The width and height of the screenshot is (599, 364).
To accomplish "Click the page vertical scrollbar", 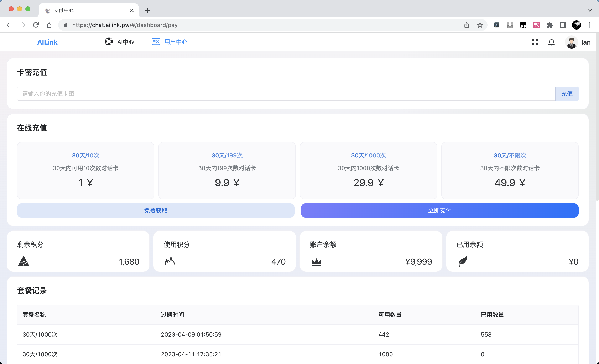I will 597,117.
